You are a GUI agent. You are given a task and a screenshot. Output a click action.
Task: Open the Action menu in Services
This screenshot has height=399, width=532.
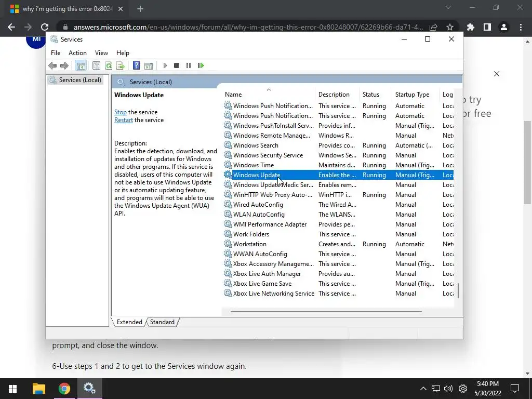coord(77,53)
